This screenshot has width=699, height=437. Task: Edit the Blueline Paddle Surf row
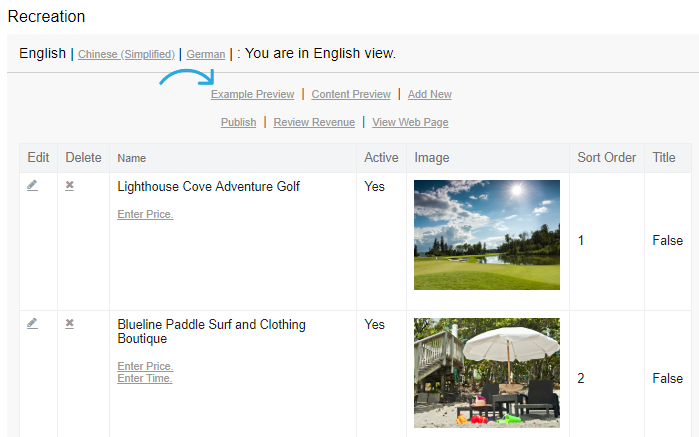click(x=32, y=323)
